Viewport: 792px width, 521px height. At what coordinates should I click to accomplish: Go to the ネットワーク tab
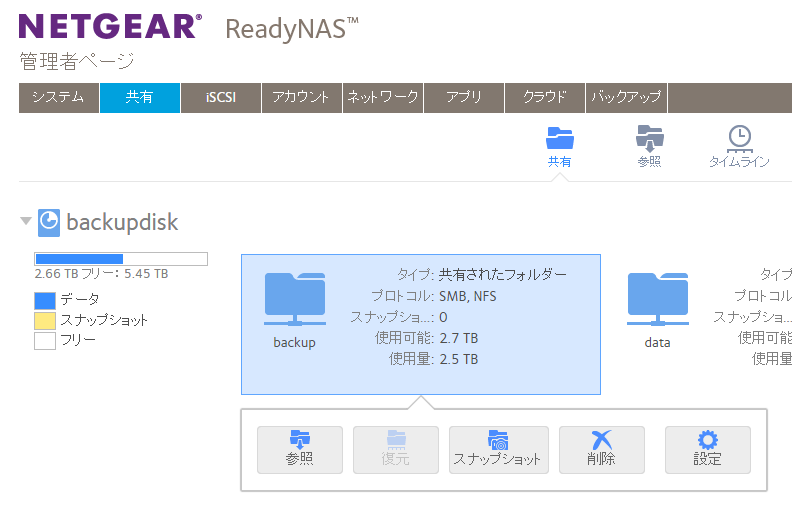click(383, 98)
